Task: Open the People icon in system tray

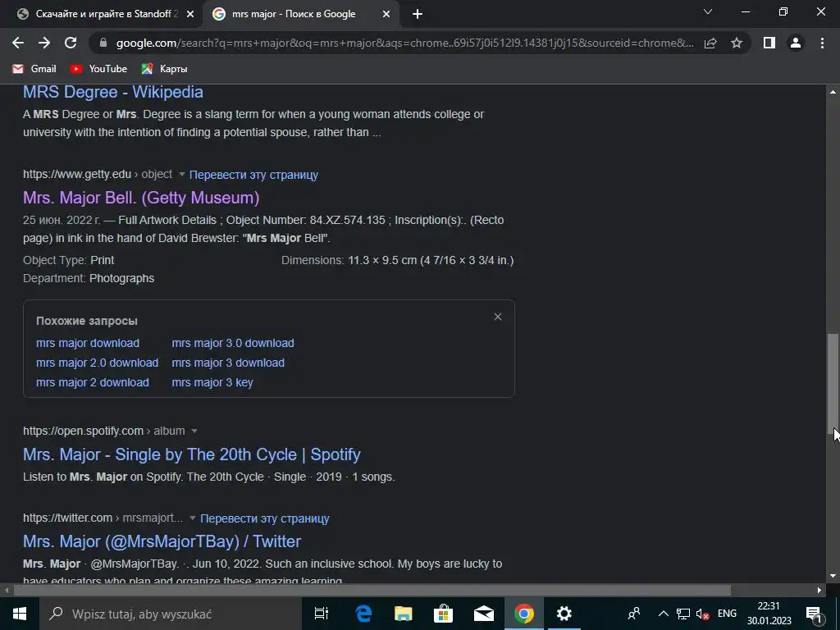Action: (634, 614)
